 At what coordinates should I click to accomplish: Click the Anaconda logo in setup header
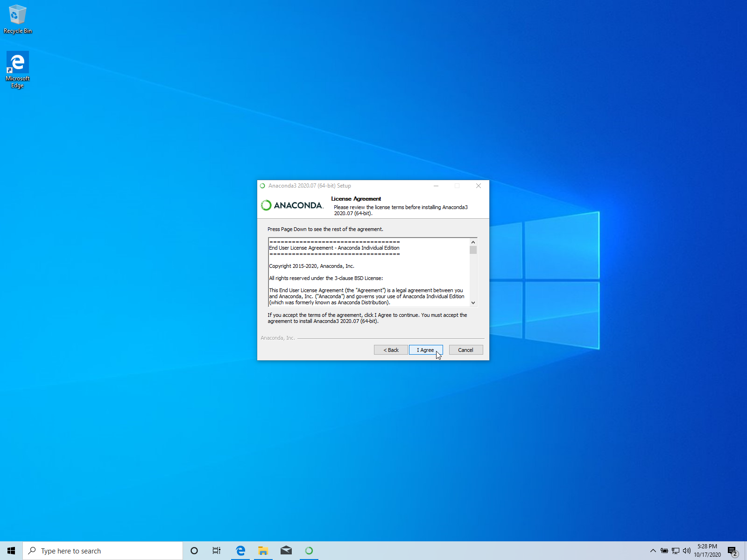pos(292,205)
